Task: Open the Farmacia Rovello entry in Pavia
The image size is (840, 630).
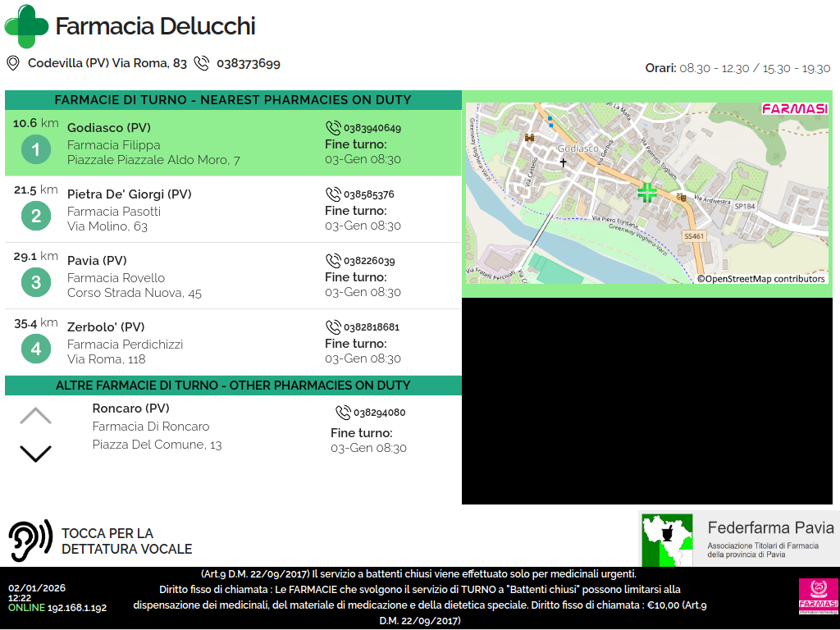Action: click(116, 278)
